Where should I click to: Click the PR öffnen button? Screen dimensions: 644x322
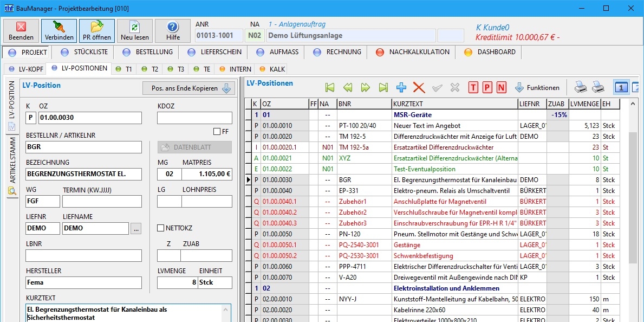(x=96, y=31)
